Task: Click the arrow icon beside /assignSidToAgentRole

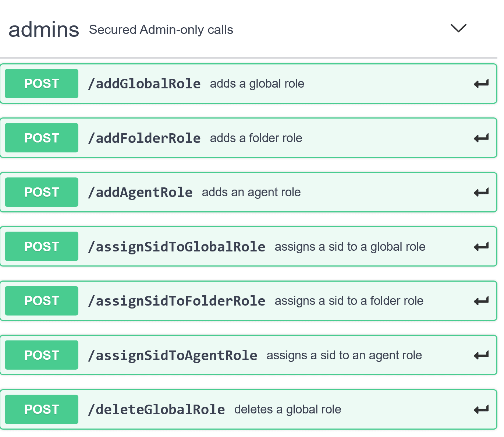Action: tap(481, 355)
